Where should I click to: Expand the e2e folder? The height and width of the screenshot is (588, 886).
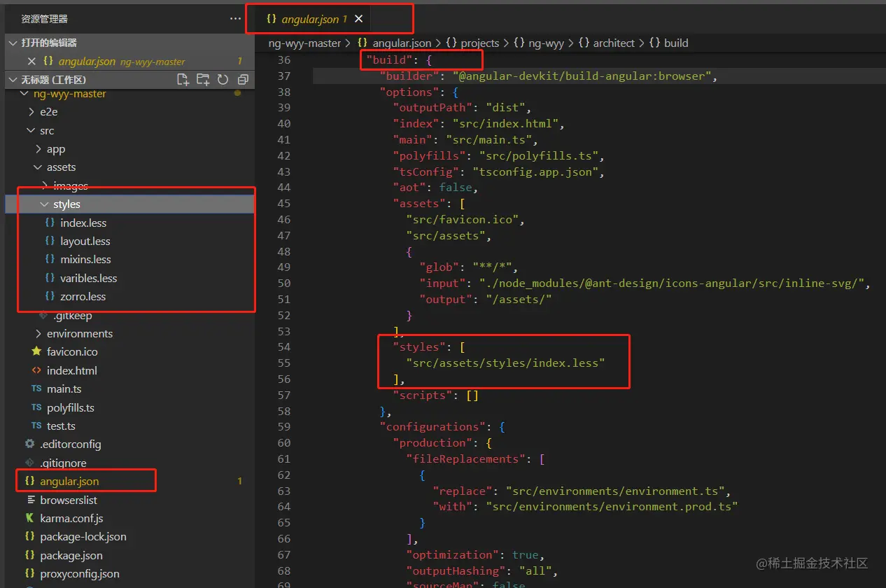click(x=43, y=112)
